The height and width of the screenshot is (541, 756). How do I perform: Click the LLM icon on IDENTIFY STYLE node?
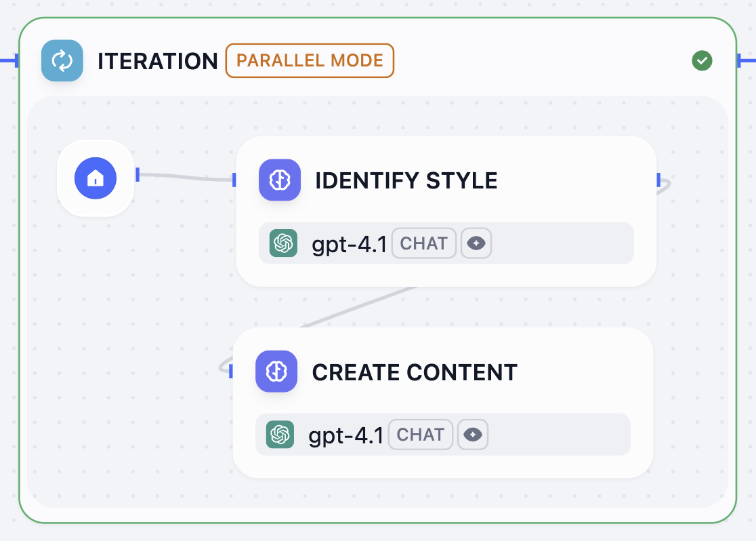(x=279, y=180)
